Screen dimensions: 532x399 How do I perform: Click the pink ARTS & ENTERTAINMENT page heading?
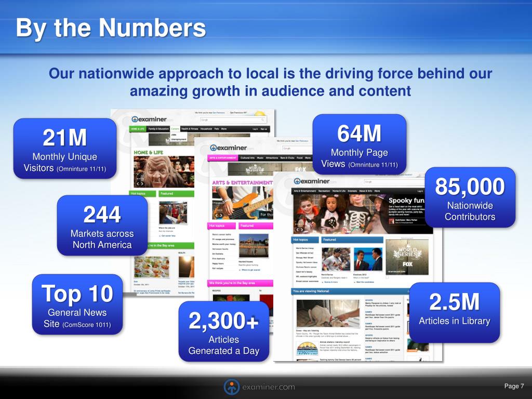click(242, 182)
